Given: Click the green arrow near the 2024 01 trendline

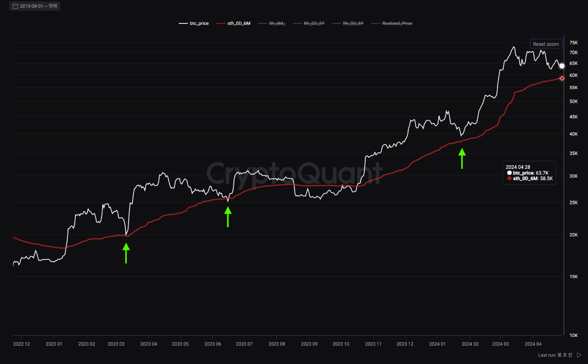Looking at the screenshot, I should pos(462,158).
